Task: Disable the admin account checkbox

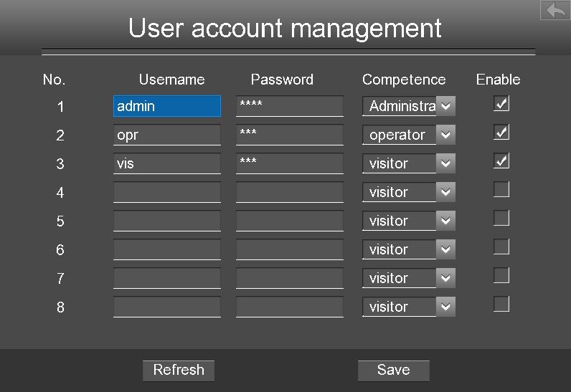Action: point(501,104)
